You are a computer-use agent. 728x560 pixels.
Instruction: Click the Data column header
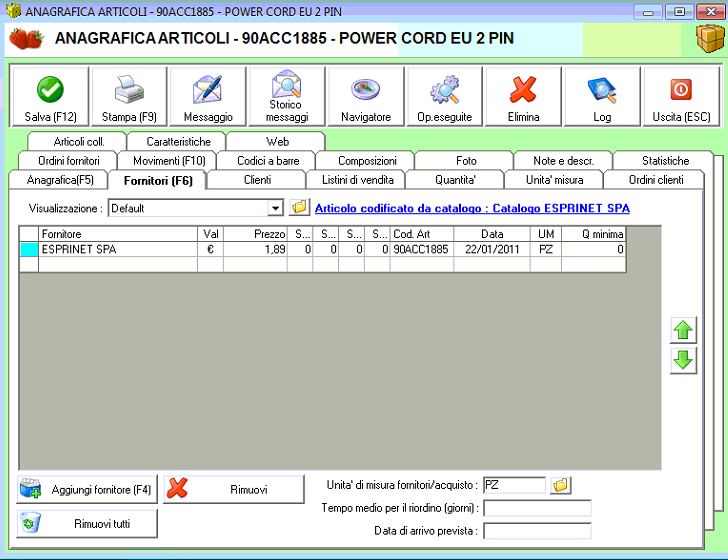coord(492,234)
